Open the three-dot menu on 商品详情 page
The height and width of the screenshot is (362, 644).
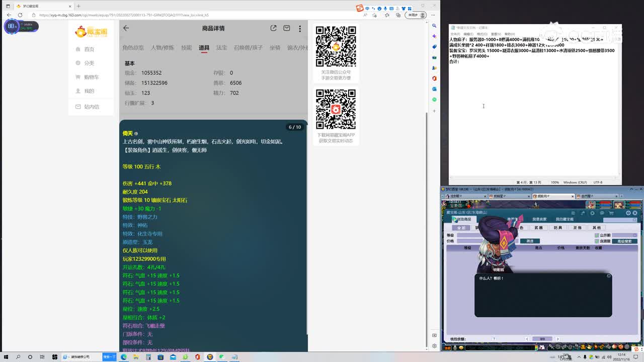300,29
